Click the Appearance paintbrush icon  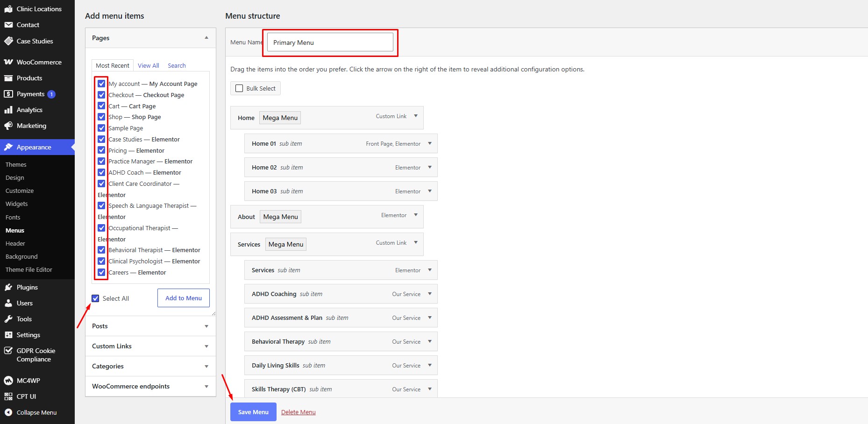8,147
